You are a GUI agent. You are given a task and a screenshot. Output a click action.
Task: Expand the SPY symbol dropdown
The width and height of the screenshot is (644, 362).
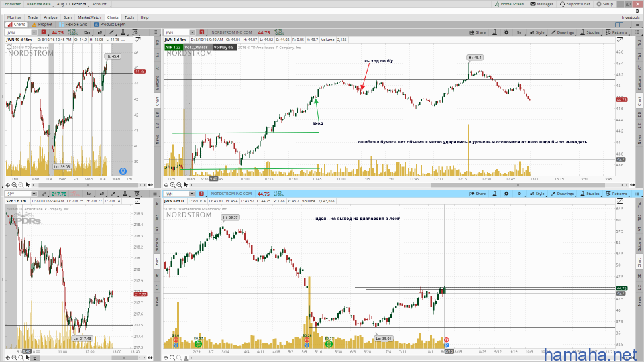pos(34,194)
